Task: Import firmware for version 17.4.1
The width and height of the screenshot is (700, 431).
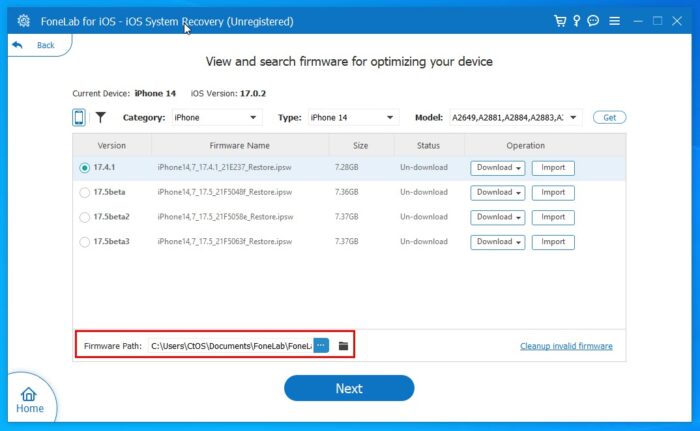Action: tap(553, 168)
